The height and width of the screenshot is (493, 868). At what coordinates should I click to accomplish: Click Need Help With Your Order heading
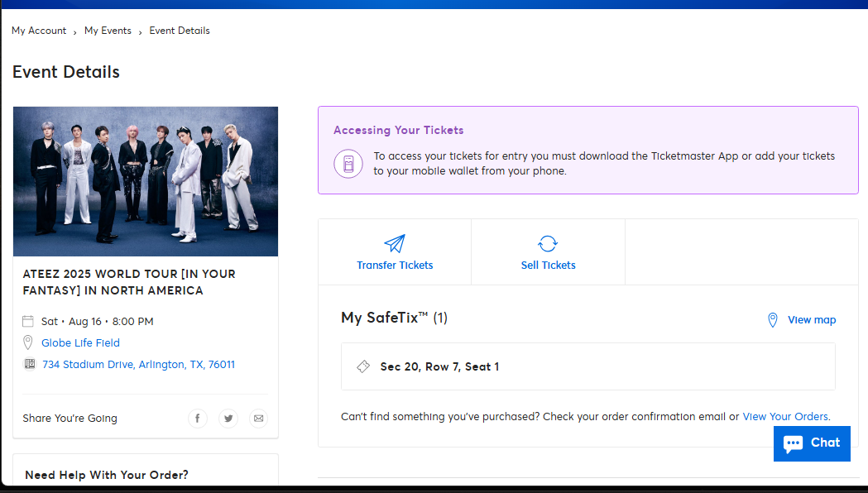tap(107, 475)
